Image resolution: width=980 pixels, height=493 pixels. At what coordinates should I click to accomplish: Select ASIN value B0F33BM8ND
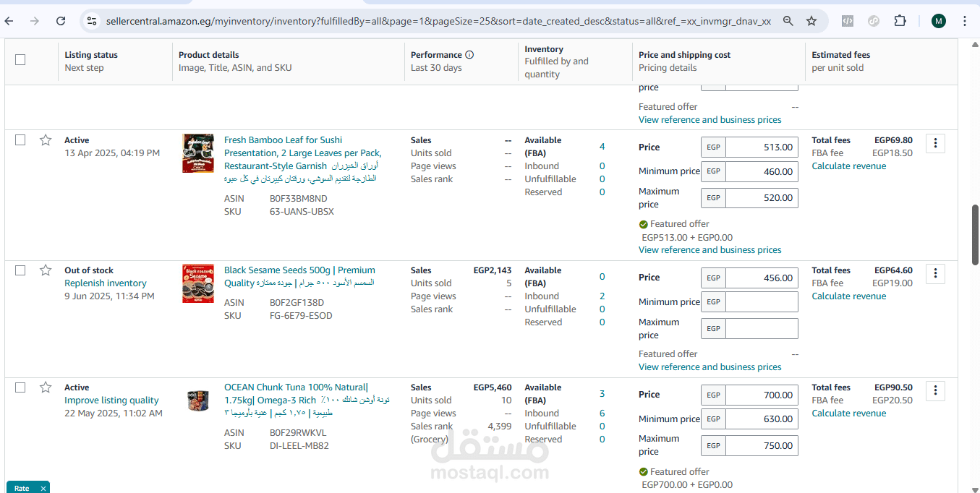(298, 199)
